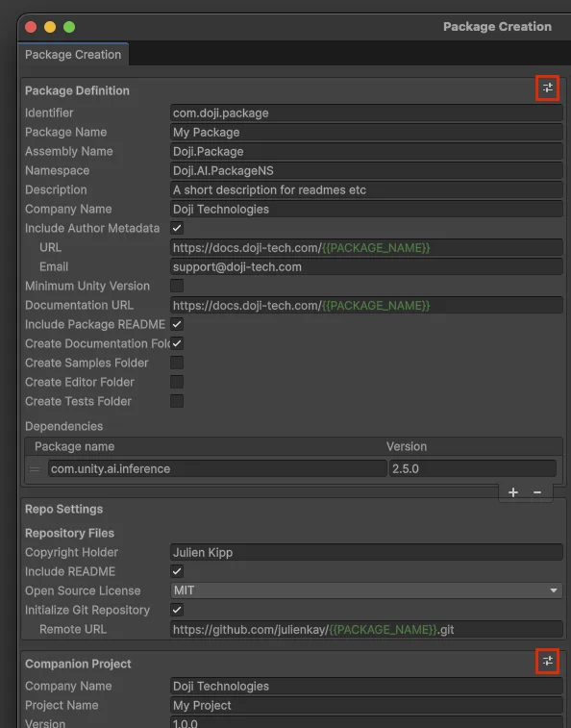Edit Company Name in Package Definition
The height and width of the screenshot is (728, 571).
pos(366,209)
